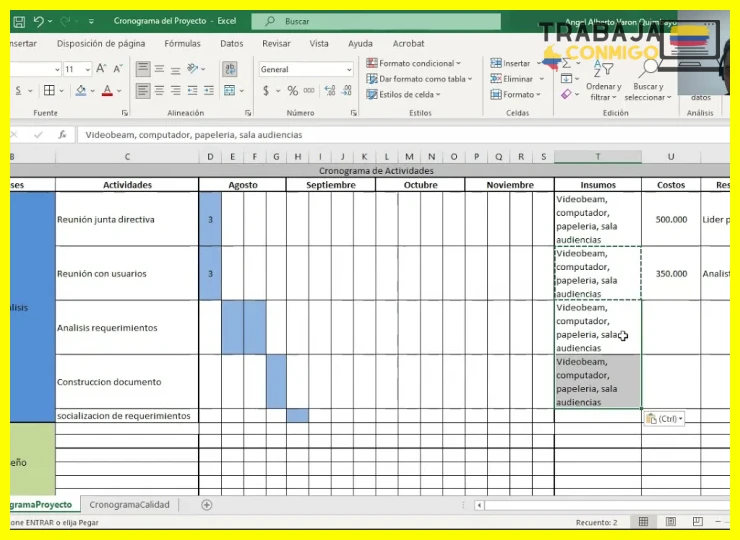This screenshot has width=740, height=540.
Task: Open the Disposición de página tab
Action: pyautogui.click(x=101, y=43)
